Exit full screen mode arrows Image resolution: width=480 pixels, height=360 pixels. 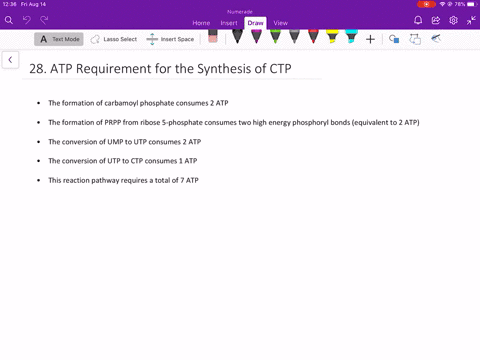[471, 20]
